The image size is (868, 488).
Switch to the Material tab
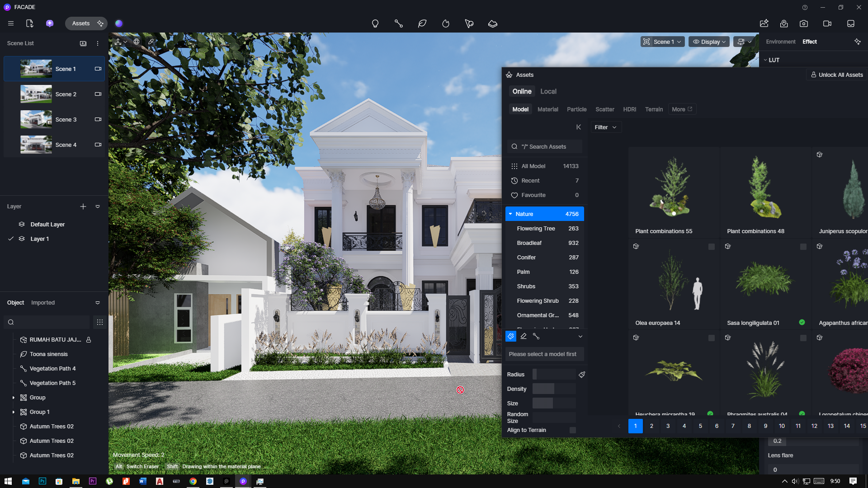point(547,109)
